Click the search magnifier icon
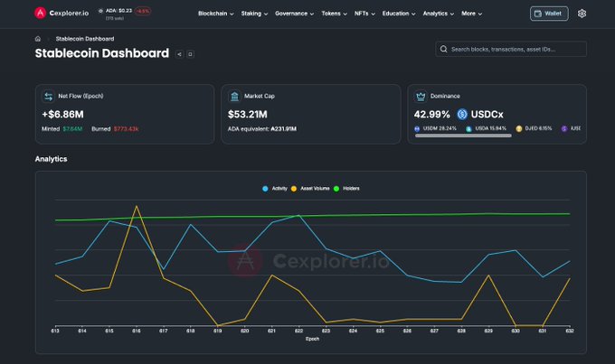The image size is (615, 364). click(443, 49)
